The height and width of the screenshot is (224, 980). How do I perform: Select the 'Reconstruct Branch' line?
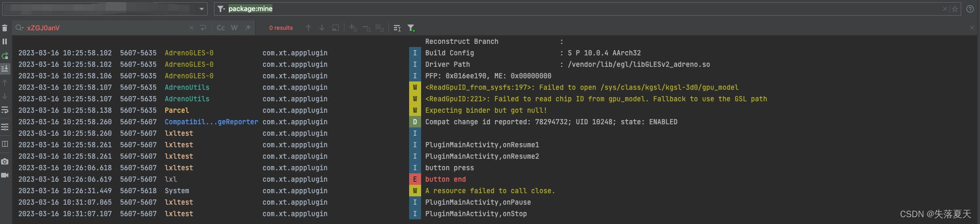[494, 41]
